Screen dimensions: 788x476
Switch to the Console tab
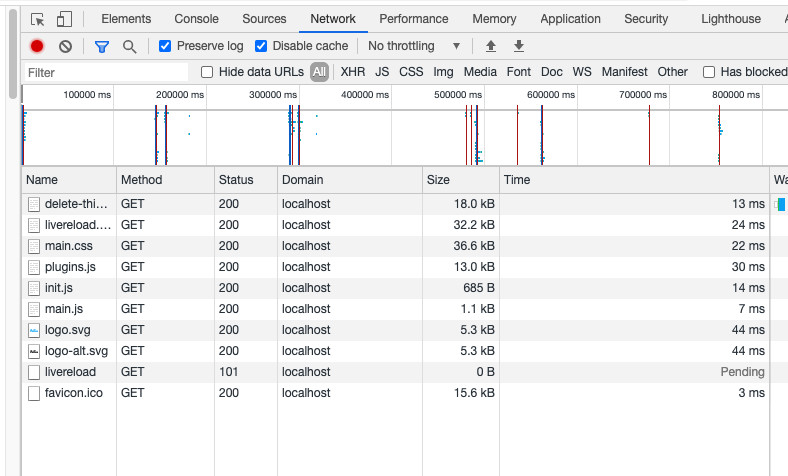[196, 19]
